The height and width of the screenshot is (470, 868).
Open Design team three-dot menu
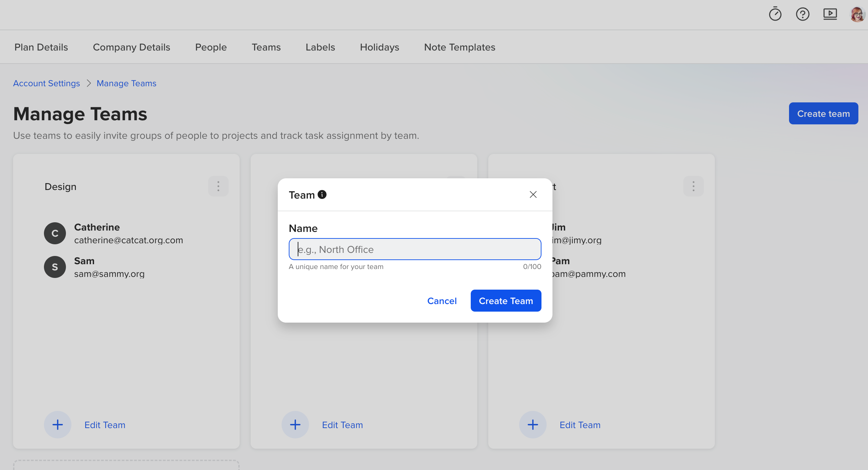(218, 186)
